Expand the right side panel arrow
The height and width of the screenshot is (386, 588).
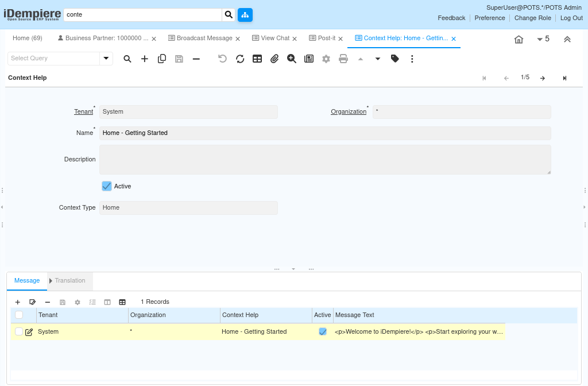click(584, 207)
